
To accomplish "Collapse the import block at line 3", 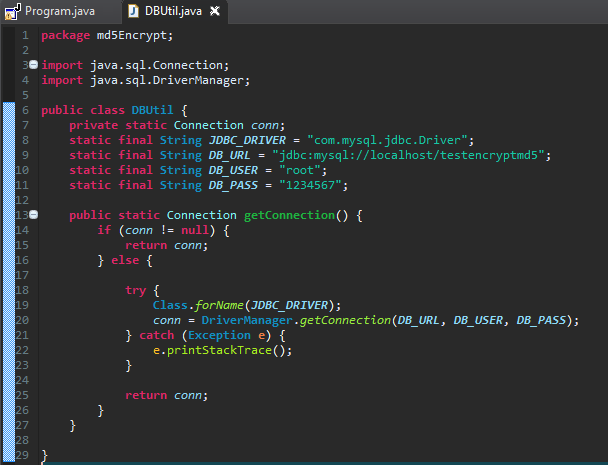I will [x=34, y=64].
